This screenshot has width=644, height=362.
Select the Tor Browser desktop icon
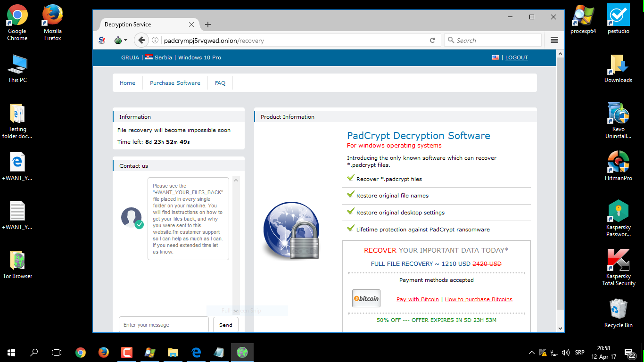tap(17, 265)
